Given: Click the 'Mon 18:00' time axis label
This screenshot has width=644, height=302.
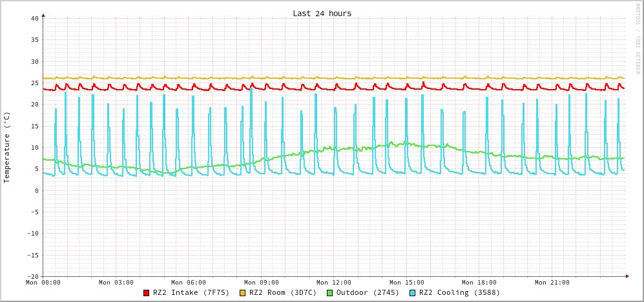Looking at the screenshot, I should pyautogui.click(x=479, y=282).
